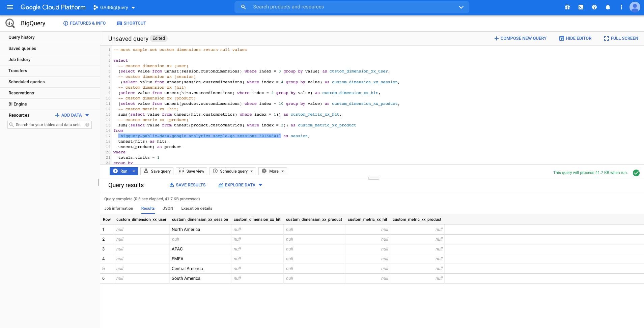
Task: Open the Schedule query dropdown
Action: pyautogui.click(x=233, y=171)
